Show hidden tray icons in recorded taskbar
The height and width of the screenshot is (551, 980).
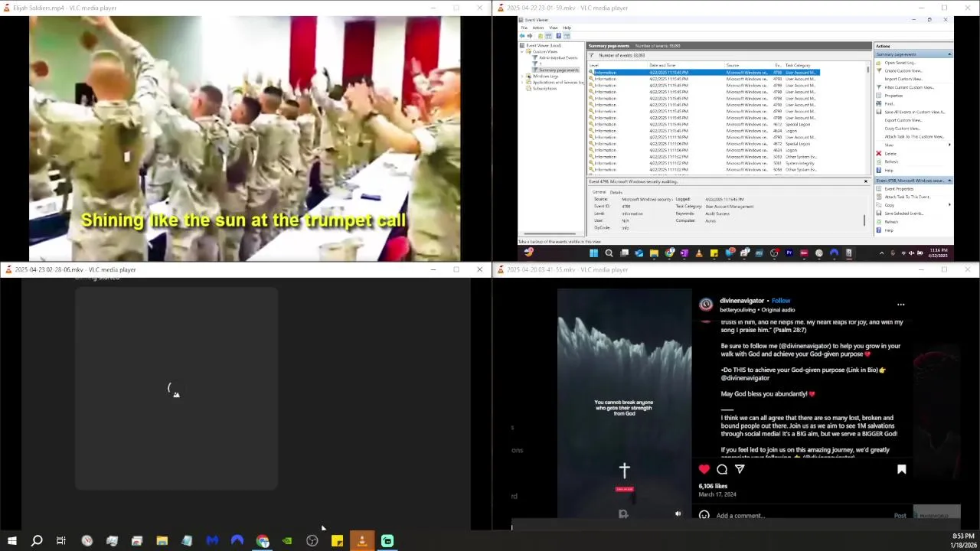[881, 253]
